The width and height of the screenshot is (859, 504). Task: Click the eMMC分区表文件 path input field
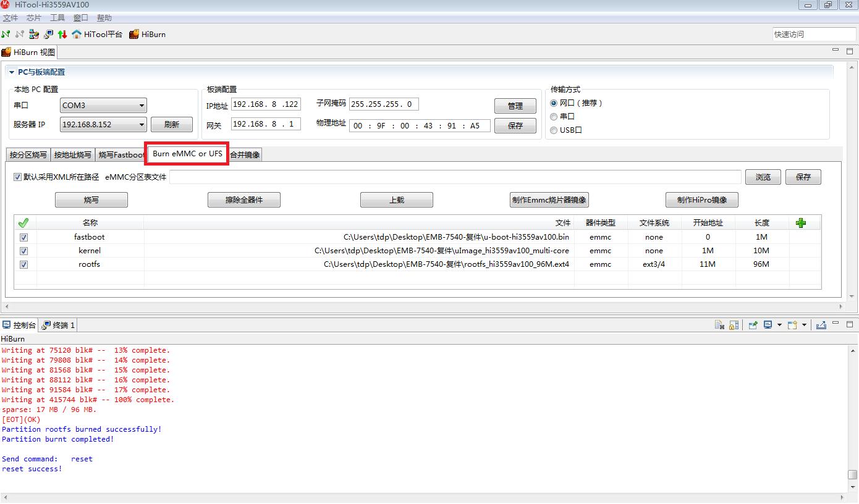tap(455, 177)
